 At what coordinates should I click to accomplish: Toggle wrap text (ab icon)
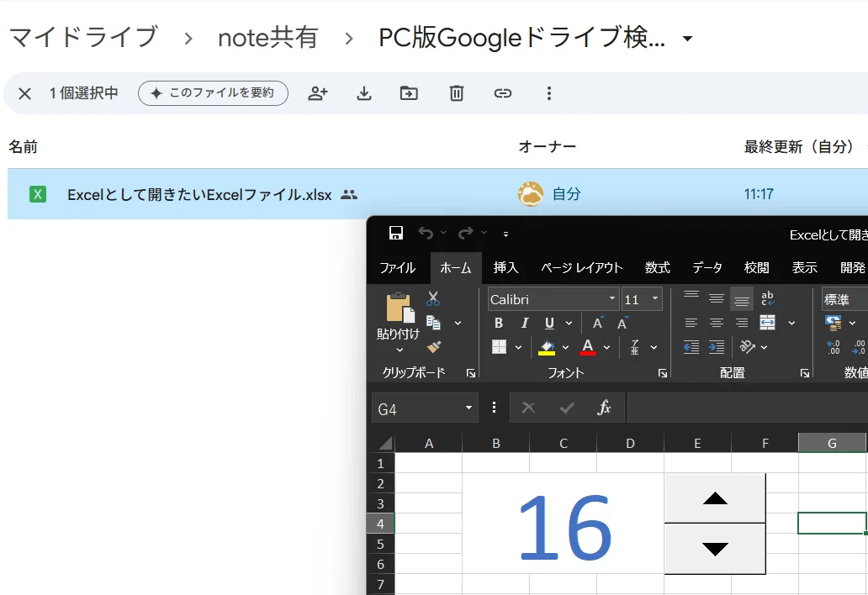click(768, 298)
